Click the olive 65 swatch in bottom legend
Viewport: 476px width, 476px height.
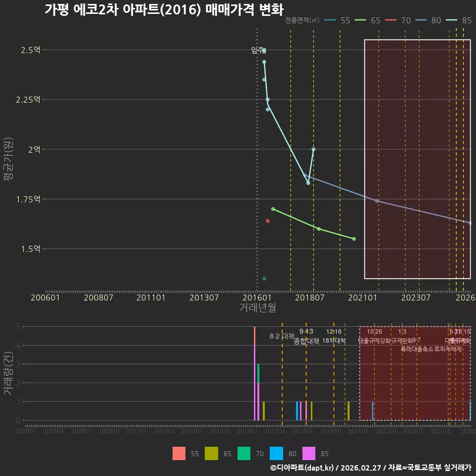tap(211, 454)
